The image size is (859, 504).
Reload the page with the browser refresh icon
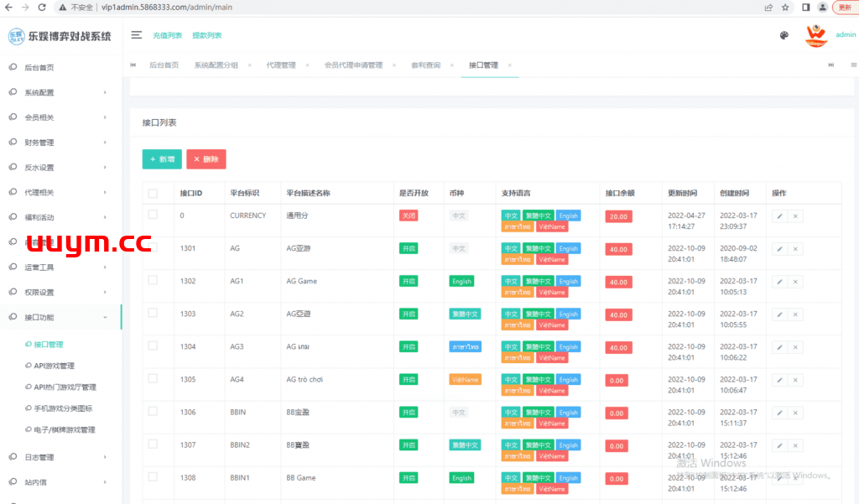pos(42,8)
